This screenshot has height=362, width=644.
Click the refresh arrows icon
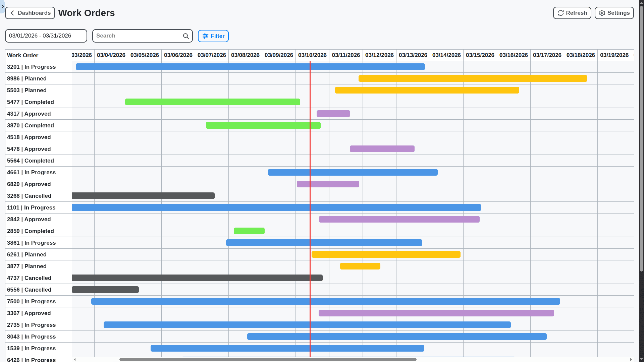[560, 13]
